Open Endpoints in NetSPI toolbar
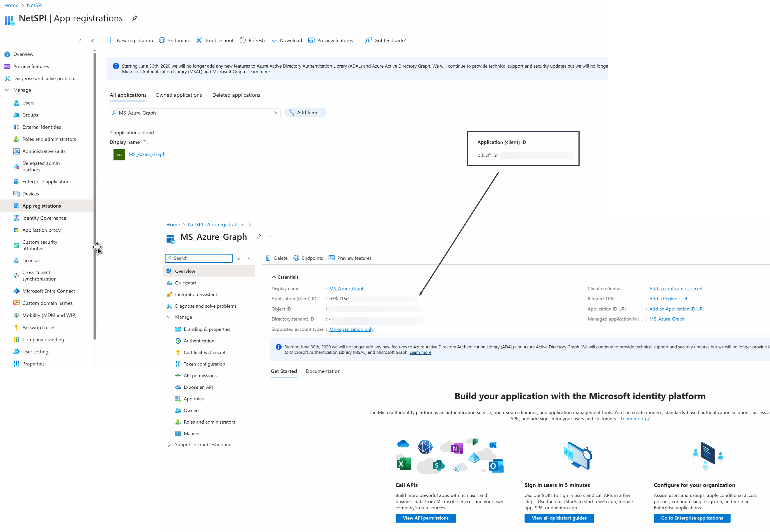This screenshot has width=770, height=532. tap(174, 40)
